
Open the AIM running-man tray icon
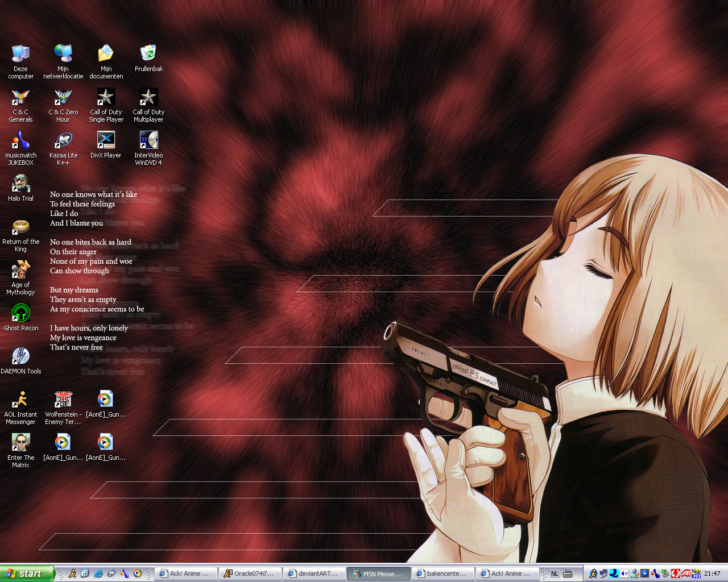593,573
